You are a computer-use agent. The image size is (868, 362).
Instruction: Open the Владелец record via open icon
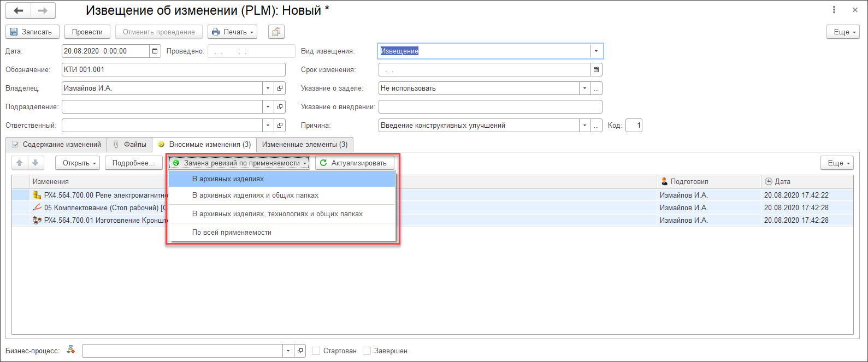(280, 88)
